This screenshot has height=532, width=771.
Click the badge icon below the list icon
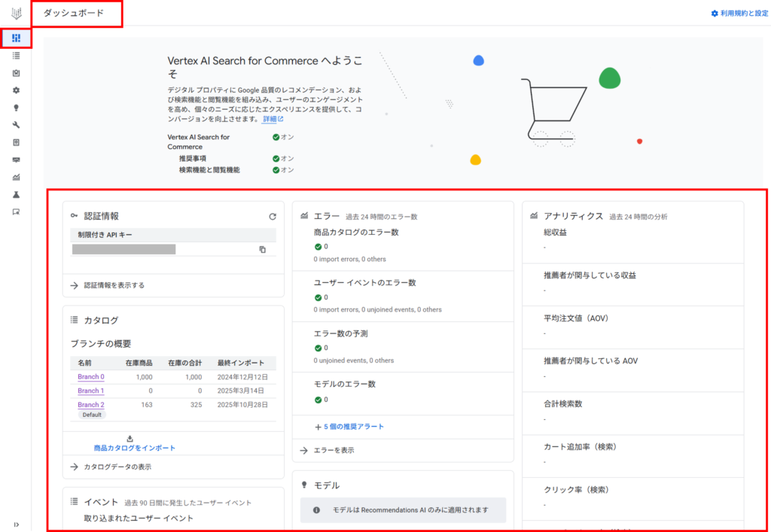click(17, 73)
